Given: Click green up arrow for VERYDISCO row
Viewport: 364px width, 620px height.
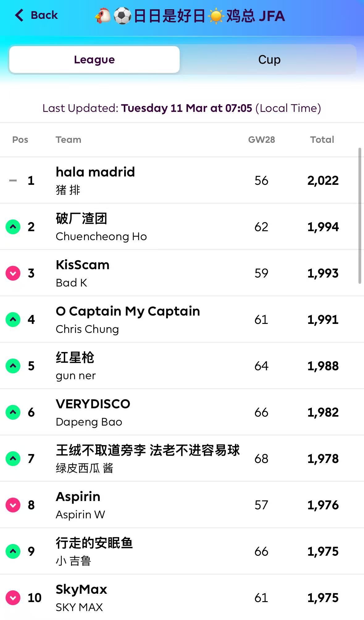Looking at the screenshot, I should 13,412.
